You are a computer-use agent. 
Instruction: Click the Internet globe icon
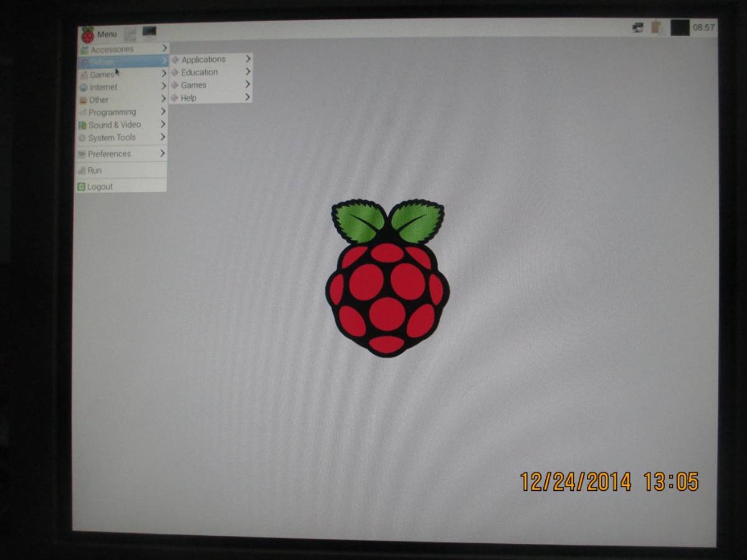(x=85, y=87)
